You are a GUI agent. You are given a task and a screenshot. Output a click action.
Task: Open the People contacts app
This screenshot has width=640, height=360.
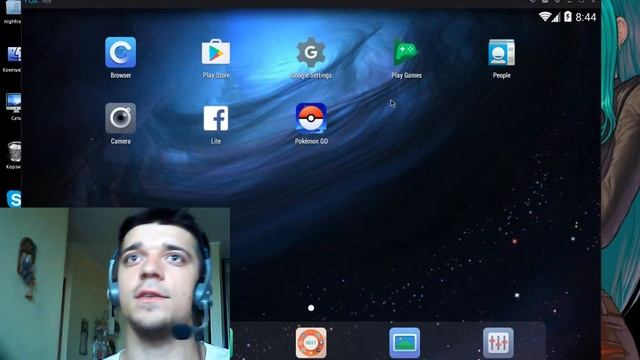(x=501, y=53)
